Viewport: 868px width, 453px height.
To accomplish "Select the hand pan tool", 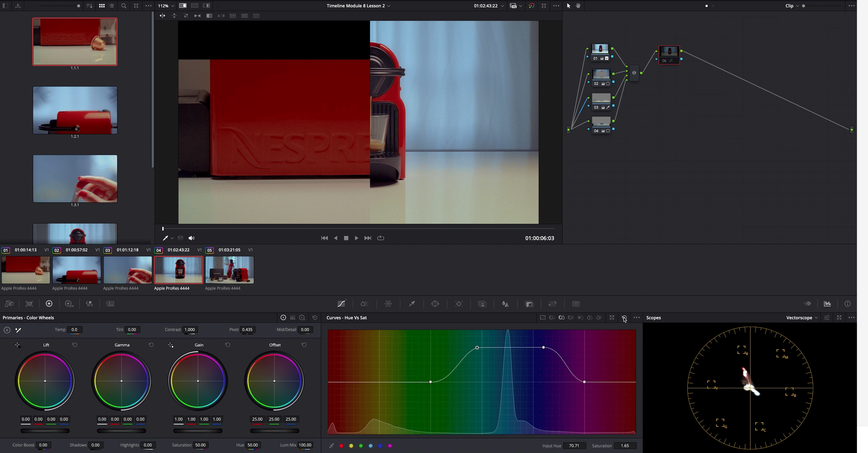I will tap(578, 6).
